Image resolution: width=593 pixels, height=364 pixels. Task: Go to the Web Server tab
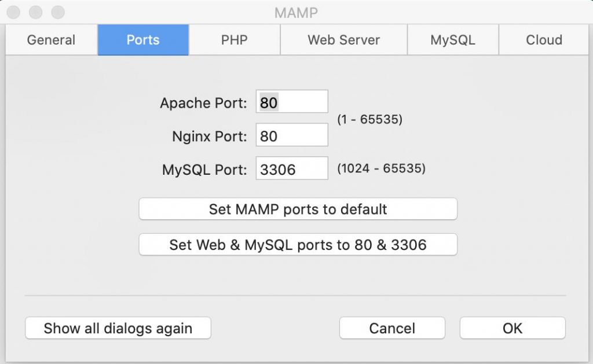pos(344,40)
